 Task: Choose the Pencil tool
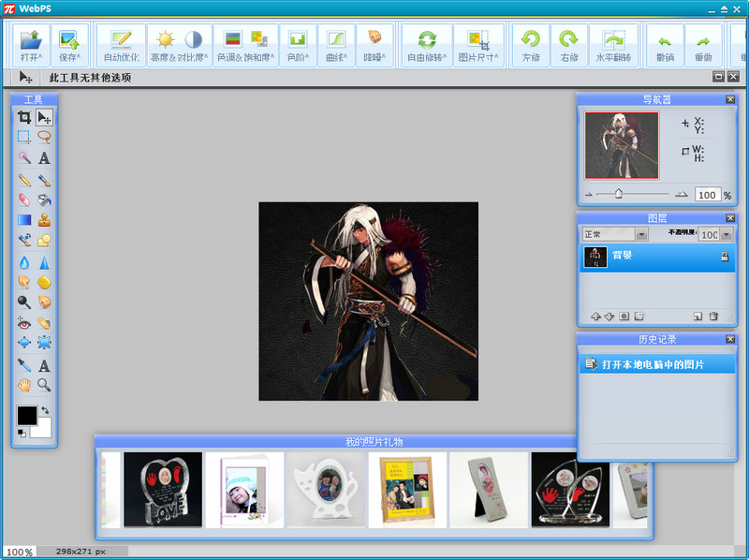[x=24, y=180]
